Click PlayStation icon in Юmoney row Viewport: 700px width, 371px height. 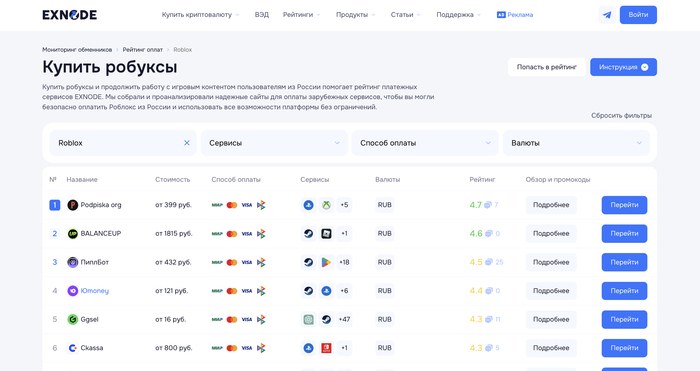[326, 291]
